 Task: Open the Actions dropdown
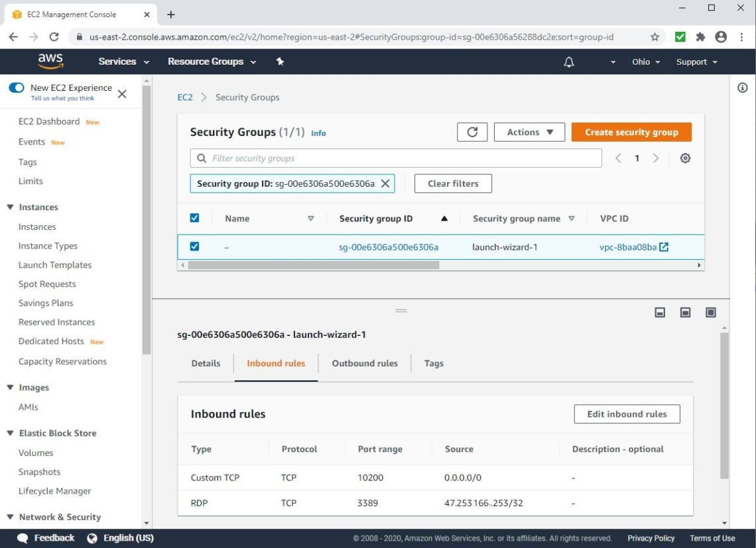point(529,132)
